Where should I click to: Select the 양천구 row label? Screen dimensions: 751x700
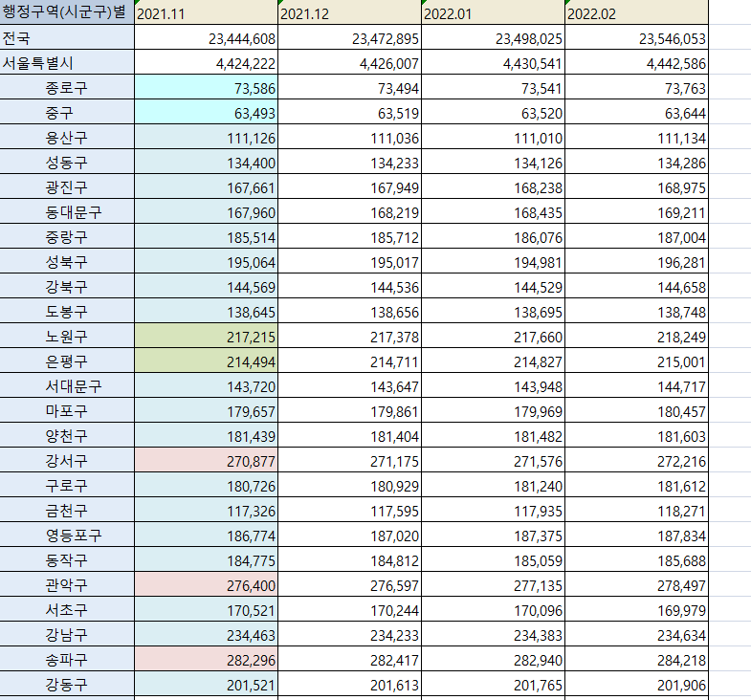tap(67, 435)
